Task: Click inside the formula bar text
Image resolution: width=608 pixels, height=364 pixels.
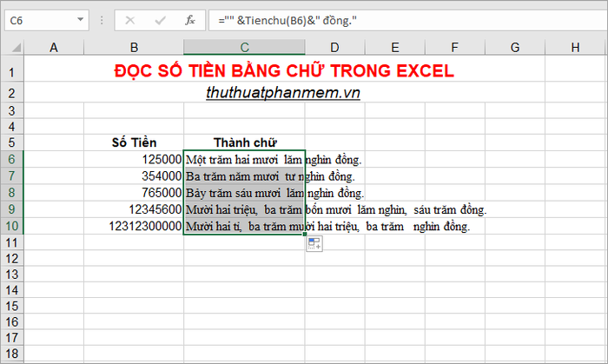Action: [x=408, y=20]
